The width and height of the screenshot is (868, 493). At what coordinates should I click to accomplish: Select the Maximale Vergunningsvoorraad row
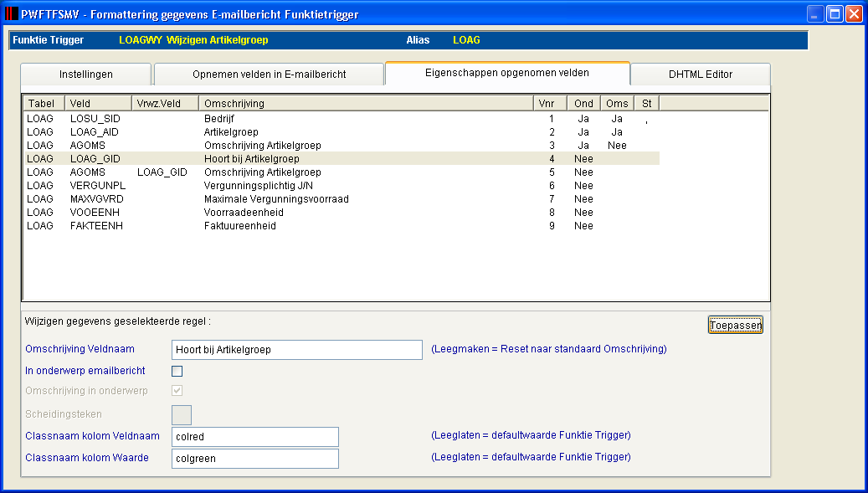[342, 198]
